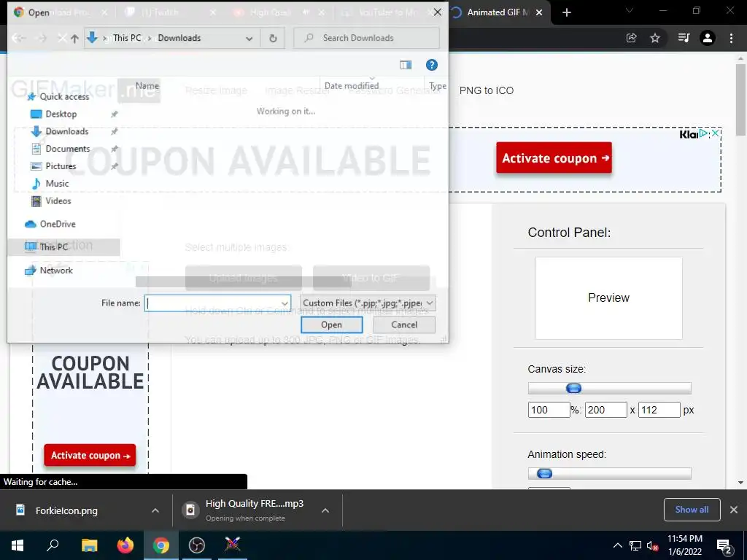Open taskbar search magnifier

[x=53, y=545]
